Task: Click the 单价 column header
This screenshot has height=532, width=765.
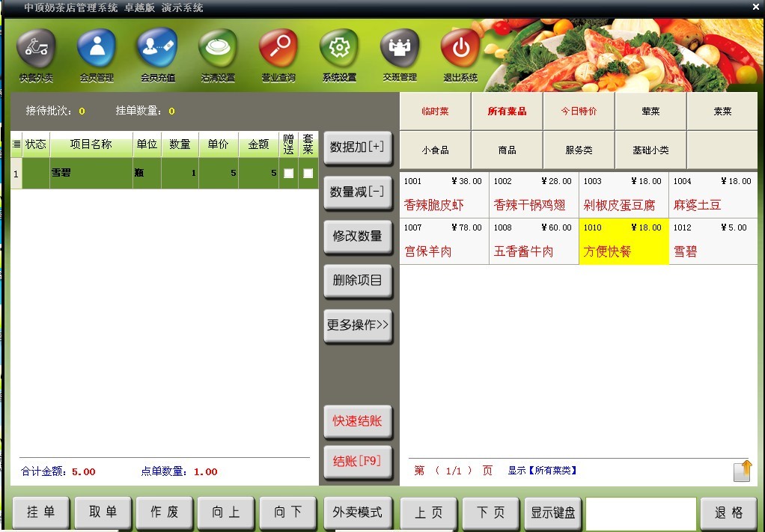Action: click(x=218, y=144)
